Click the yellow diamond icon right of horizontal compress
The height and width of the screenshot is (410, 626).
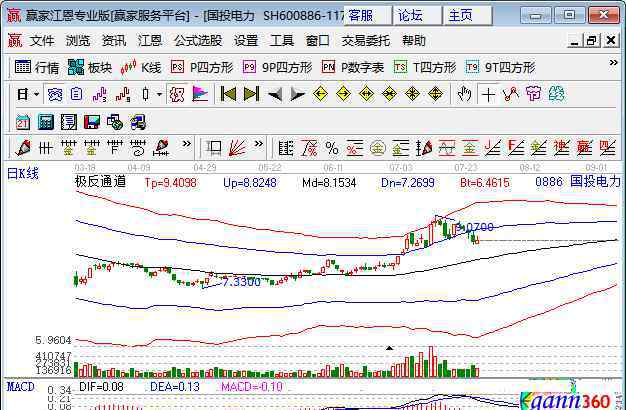412,95
